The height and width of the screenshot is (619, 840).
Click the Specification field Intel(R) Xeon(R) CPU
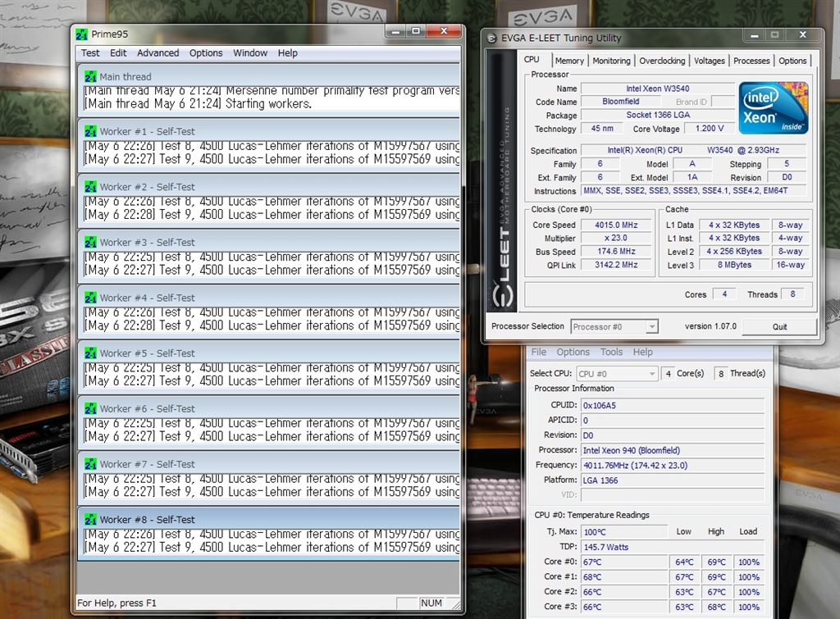(693, 151)
